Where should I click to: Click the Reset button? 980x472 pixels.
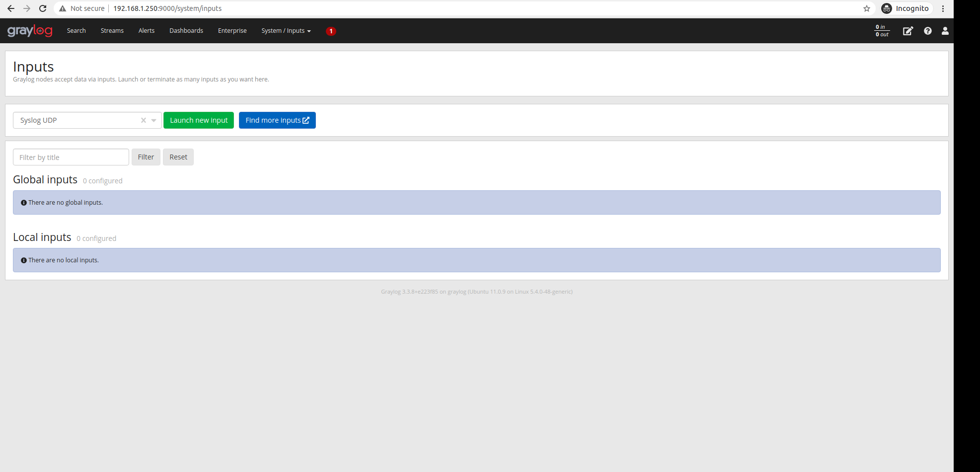[x=178, y=157]
